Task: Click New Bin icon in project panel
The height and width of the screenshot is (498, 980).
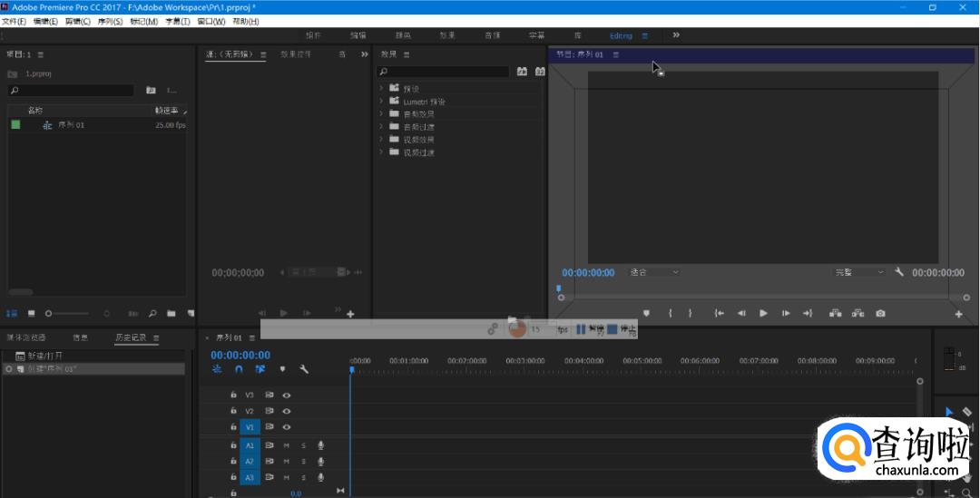Action: [171, 314]
